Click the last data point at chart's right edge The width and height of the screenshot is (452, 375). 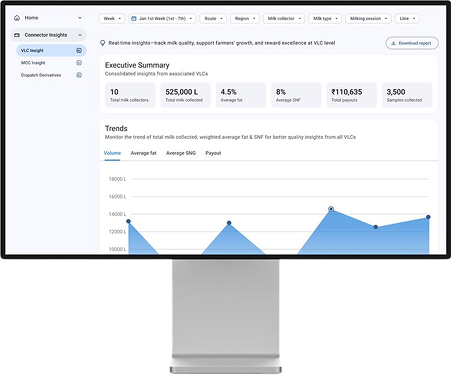tap(428, 217)
